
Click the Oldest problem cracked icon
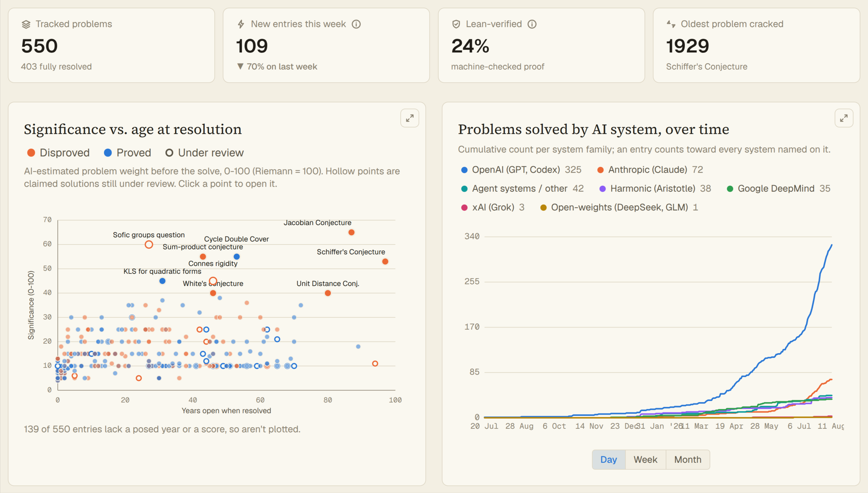tap(671, 24)
